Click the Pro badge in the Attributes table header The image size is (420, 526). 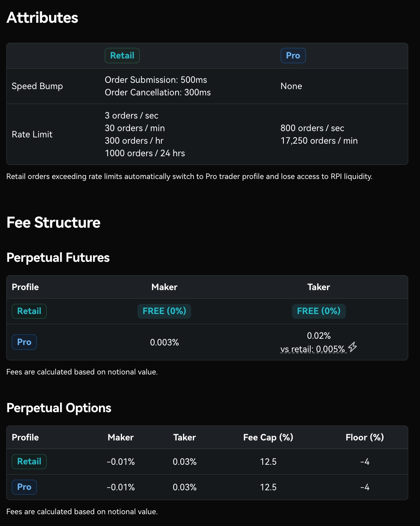click(x=293, y=56)
